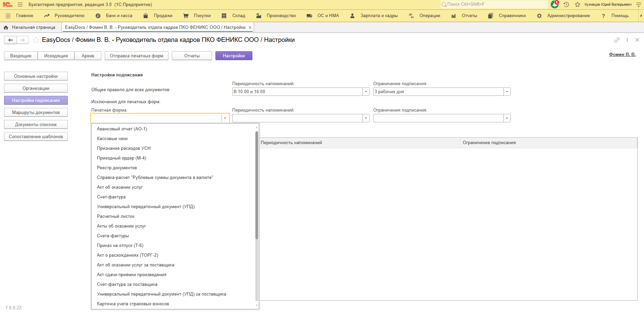The height and width of the screenshot is (315, 644).
Task: Expand the 3 рабочих дня restriction dropdown
Action: 507,92
